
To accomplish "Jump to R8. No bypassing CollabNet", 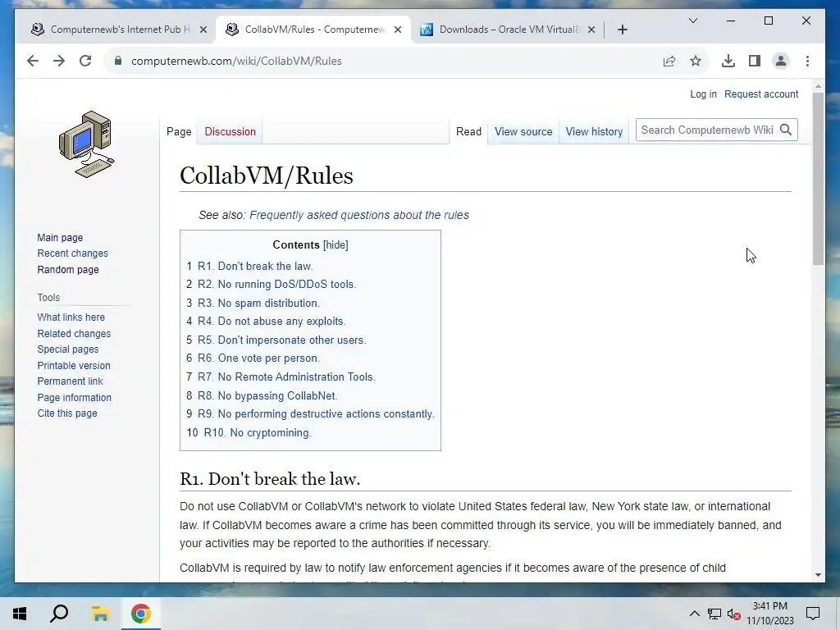I will tap(267, 396).
